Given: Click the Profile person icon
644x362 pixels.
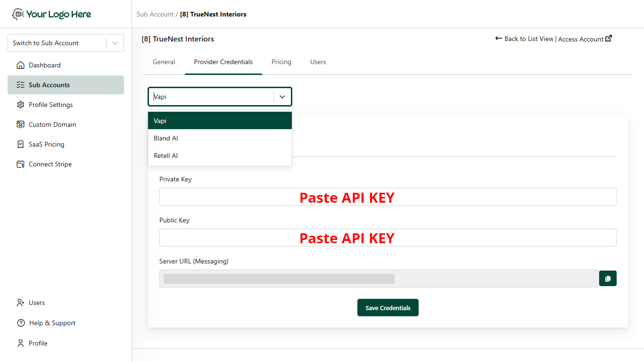Looking at the screenshot, I should click(20, 343).
